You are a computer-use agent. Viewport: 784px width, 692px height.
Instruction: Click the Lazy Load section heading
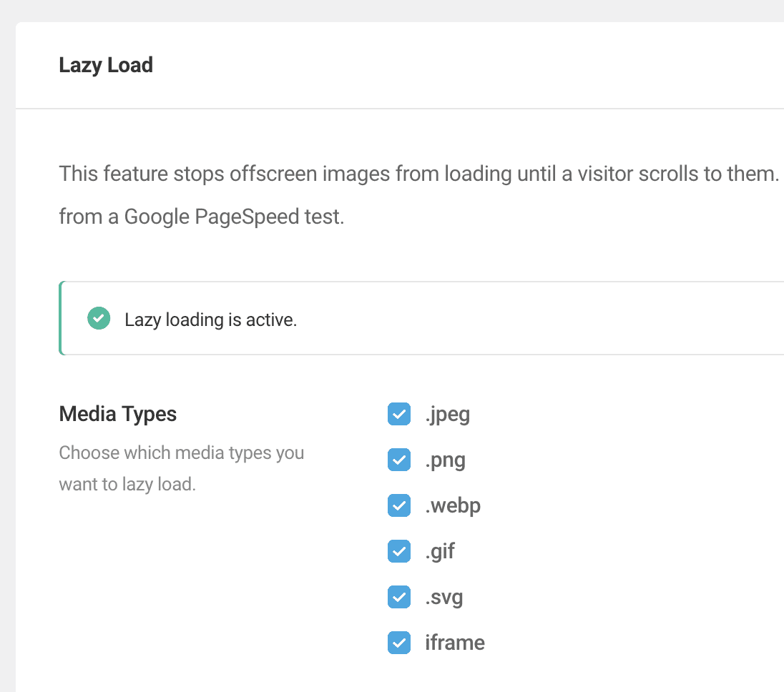tap(106, 65)
